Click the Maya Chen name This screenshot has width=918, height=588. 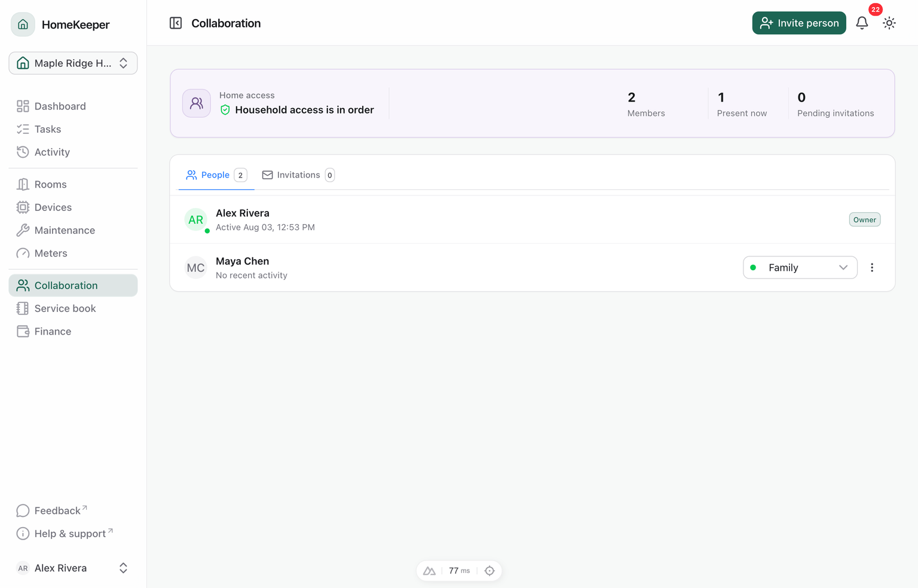(x=242, y=261)
